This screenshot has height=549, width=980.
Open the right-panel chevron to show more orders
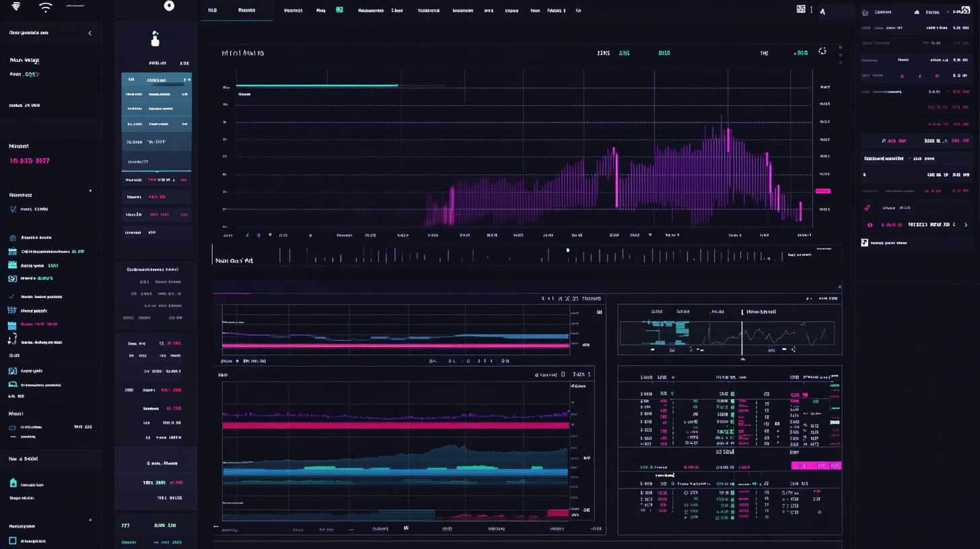[967, 225]
